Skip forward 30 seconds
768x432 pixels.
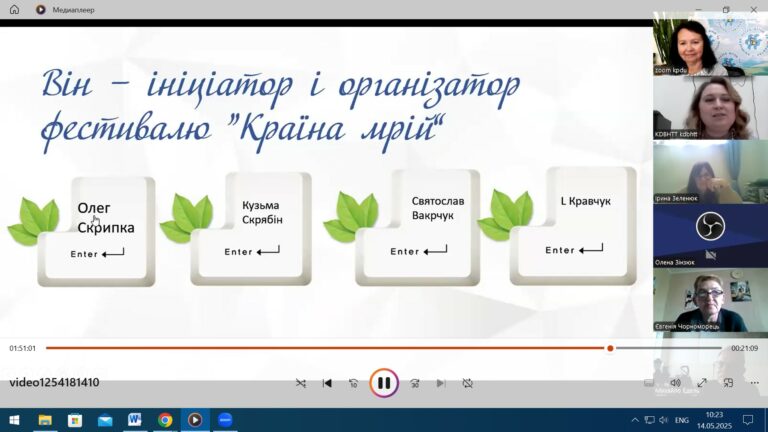coord(414,383)
